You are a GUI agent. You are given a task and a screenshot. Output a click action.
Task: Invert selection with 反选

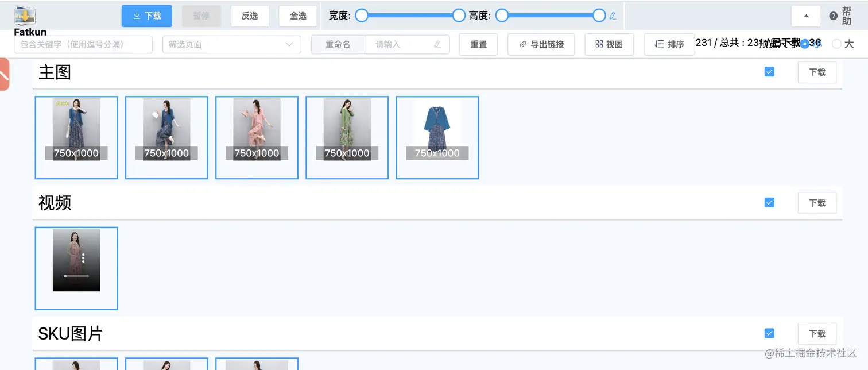click(250, 16)
